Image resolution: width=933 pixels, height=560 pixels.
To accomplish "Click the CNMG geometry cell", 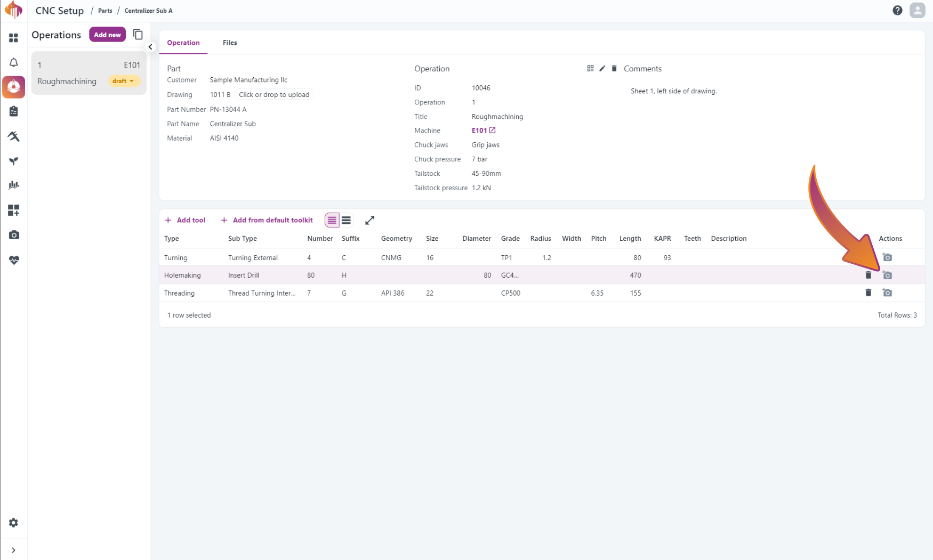I will click(391, 258).
